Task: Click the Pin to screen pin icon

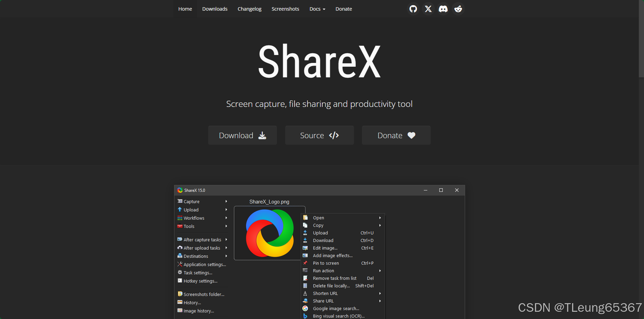Action: click(x=305, y=263)
